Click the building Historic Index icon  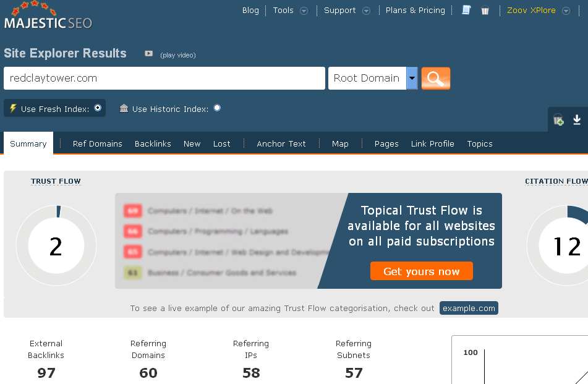(124, 108)
